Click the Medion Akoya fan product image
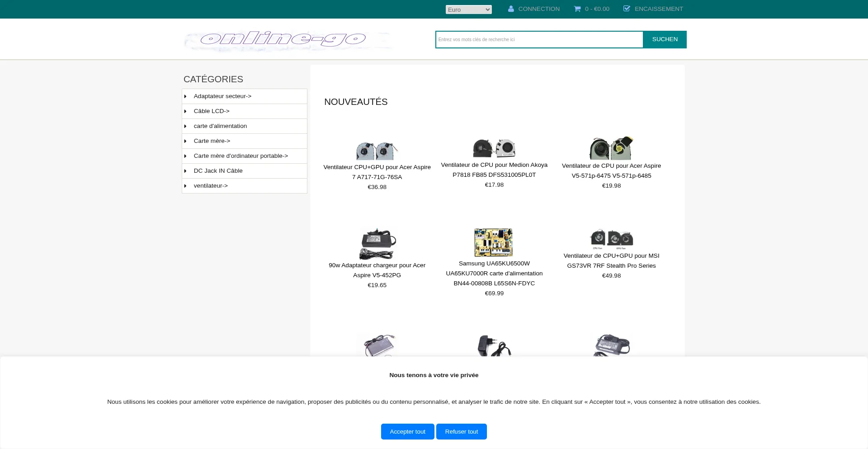The width and height of the screenshot is (868, 449). pyautogui.click(x=494, y=148)
